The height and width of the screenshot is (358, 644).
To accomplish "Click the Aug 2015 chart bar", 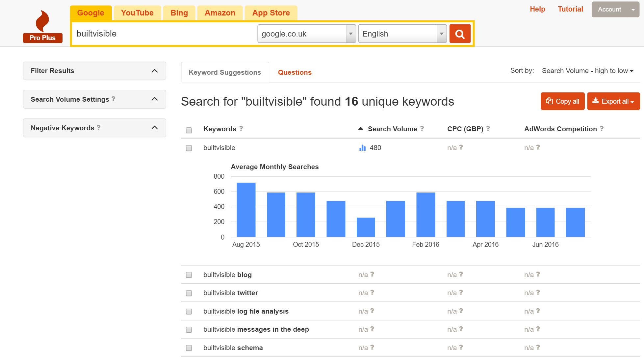I will coord(246,210).
